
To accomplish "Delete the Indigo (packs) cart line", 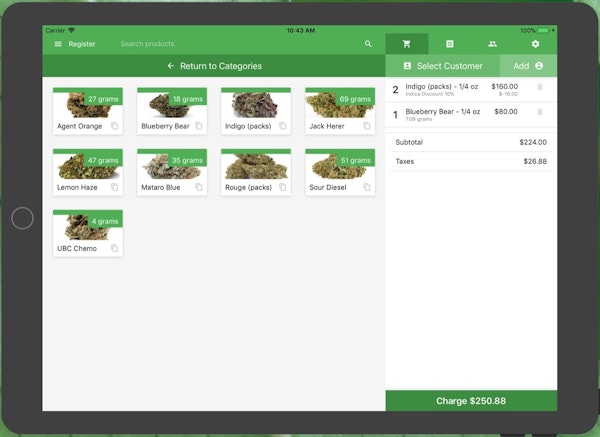I will click(540, 87).
